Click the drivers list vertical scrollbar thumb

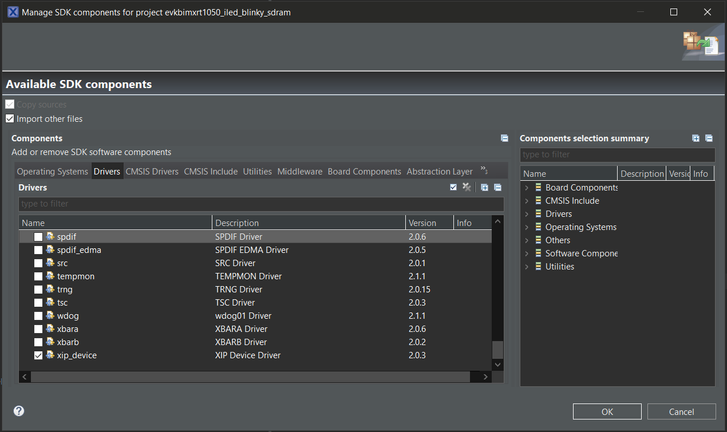(497, 349)
